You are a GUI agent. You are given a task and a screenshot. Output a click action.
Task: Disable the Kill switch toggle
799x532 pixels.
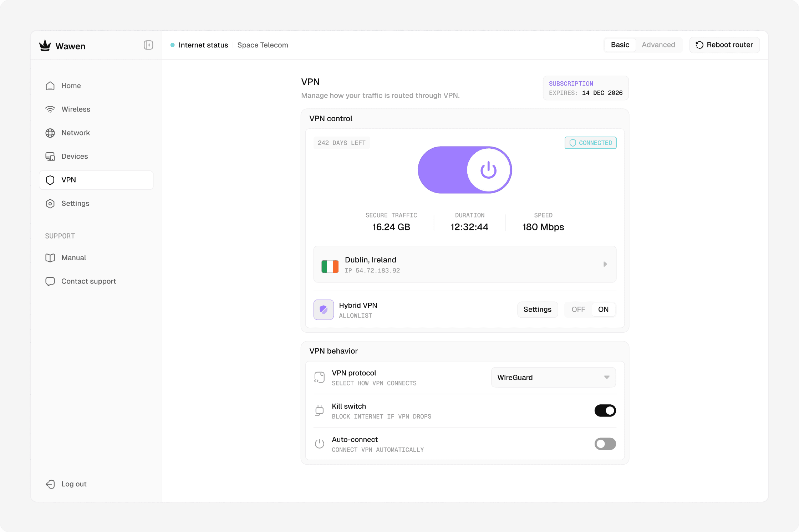(x=605, y=410)
